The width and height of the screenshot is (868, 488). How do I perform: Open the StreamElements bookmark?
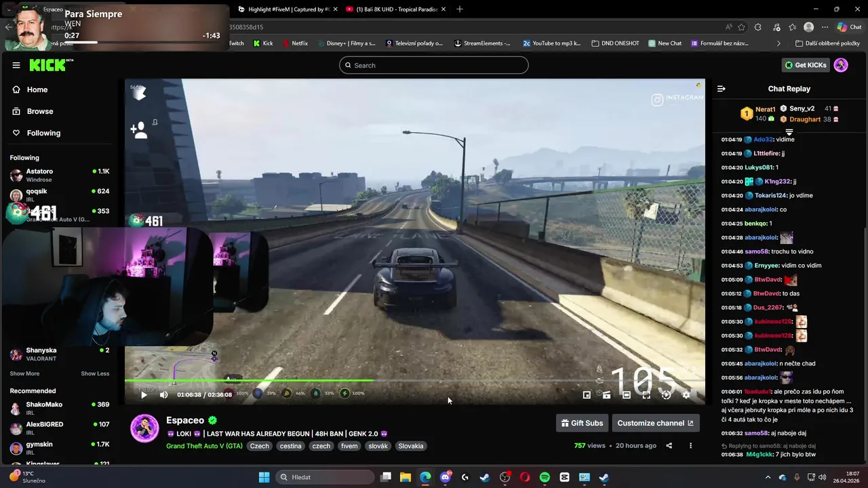tap(482, 43)
